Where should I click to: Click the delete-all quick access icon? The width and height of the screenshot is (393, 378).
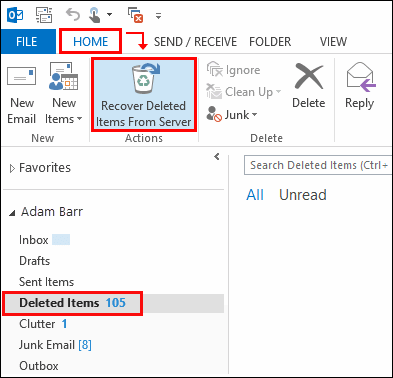coord(135,15)
